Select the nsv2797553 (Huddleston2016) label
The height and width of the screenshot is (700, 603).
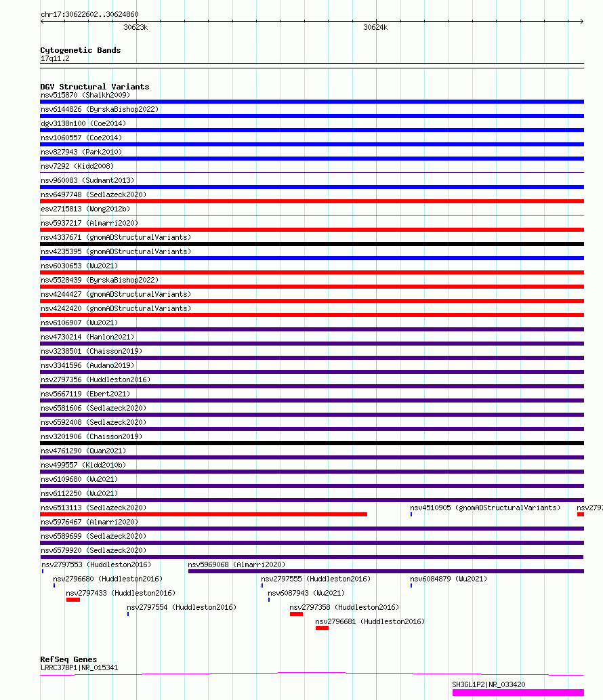coord(96,565)
